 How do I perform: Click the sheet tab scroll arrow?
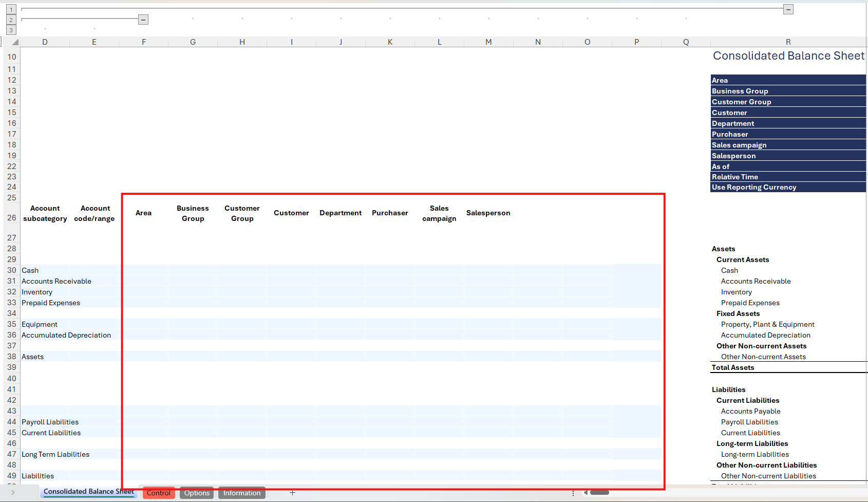[x=13, y=493]
